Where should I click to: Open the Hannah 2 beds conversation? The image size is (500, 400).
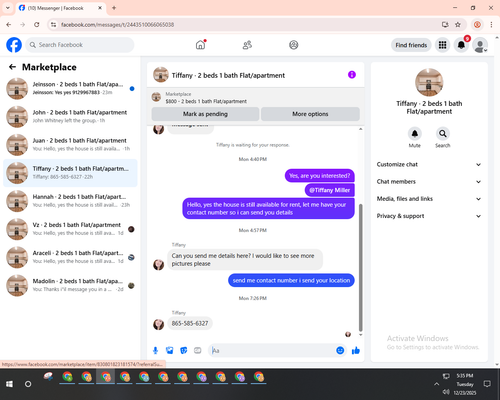pyautogui.click(x=70, y=201)
